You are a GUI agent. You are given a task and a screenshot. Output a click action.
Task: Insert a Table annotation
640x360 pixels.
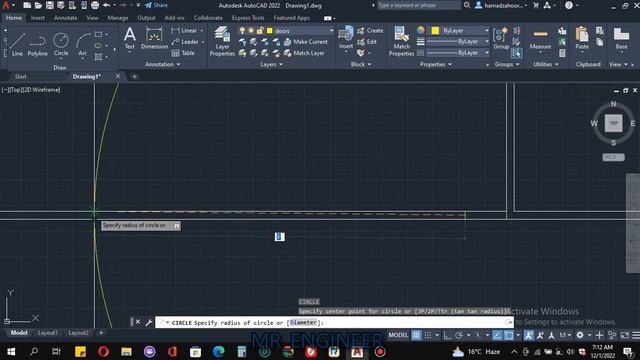pos(183,53)
